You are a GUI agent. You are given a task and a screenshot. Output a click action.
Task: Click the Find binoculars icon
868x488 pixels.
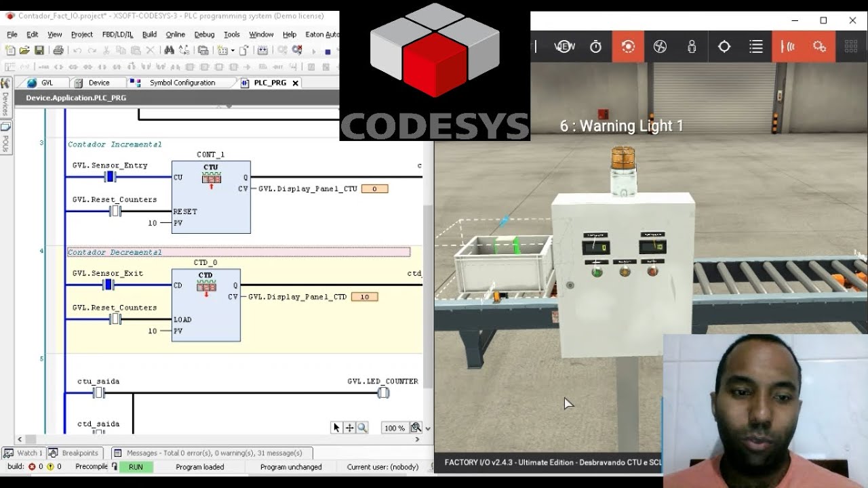coord(169,50)
